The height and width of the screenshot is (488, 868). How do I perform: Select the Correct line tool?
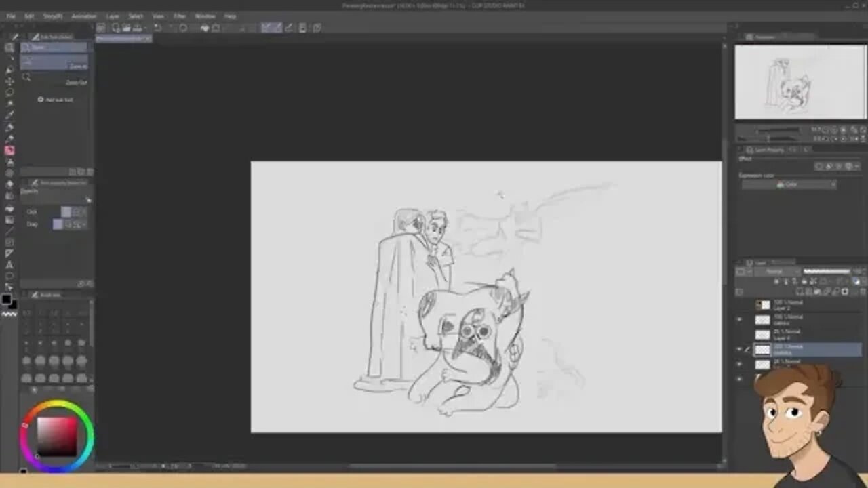9,288
